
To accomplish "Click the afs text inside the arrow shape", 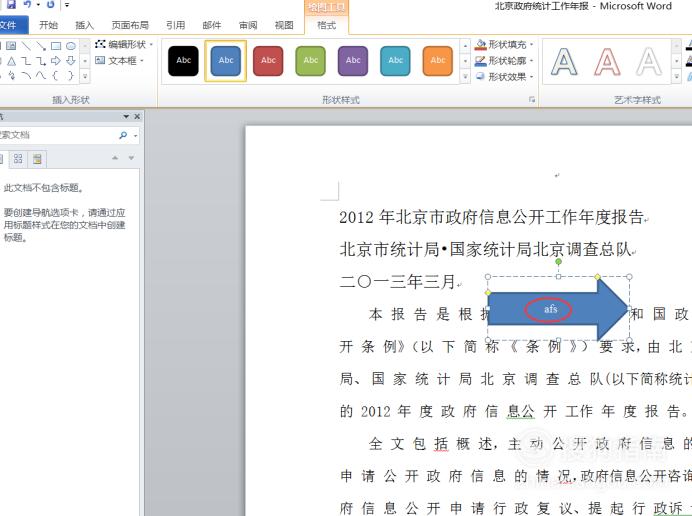I will 550,309.
